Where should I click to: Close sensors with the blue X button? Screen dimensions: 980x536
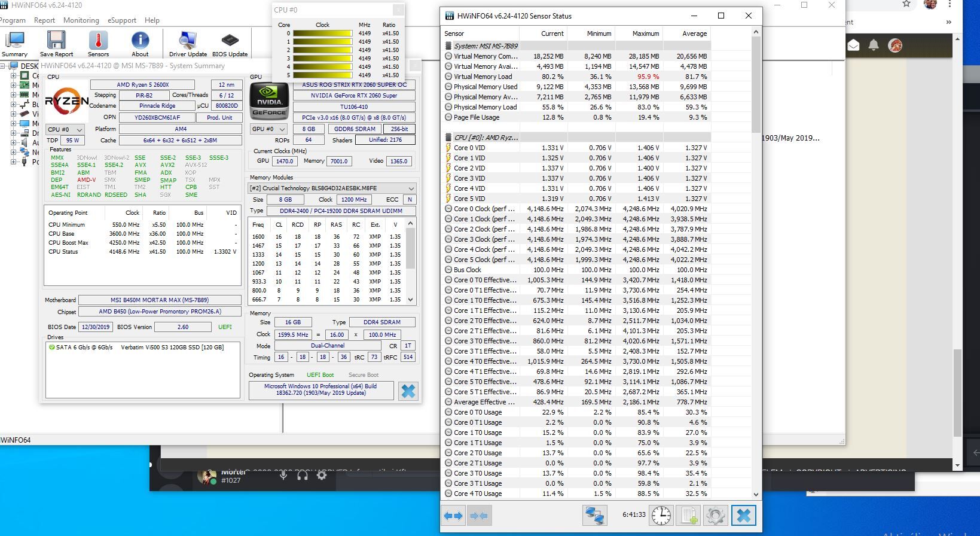(743, 516)
